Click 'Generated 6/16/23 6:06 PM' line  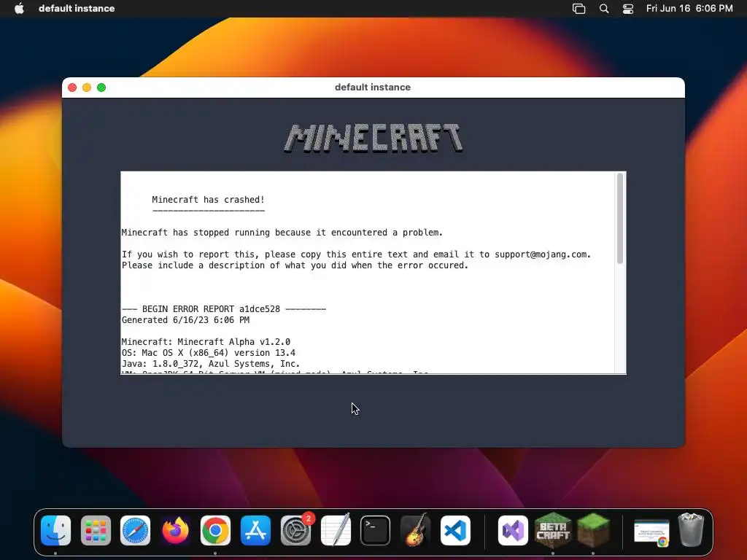(185, 320)
